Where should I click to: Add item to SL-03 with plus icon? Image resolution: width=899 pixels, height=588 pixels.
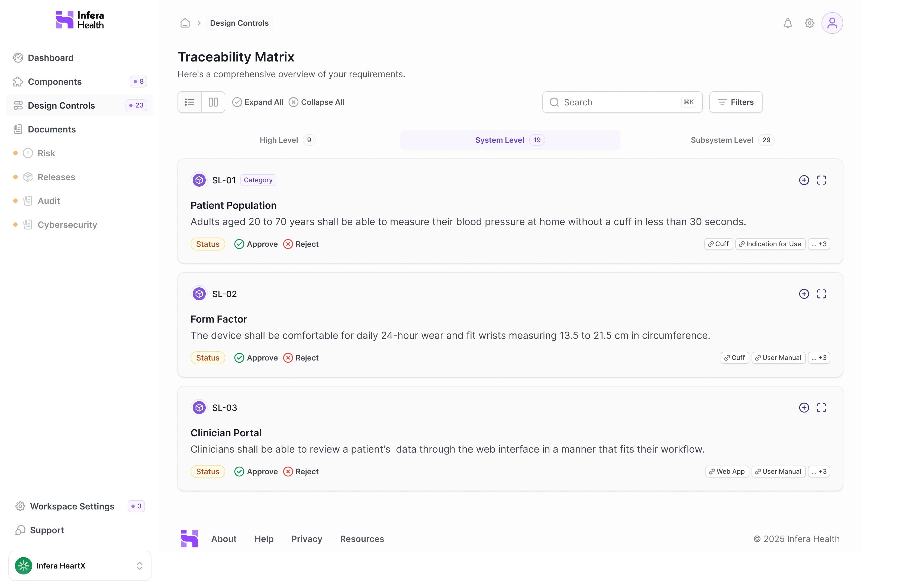(804, 407)
